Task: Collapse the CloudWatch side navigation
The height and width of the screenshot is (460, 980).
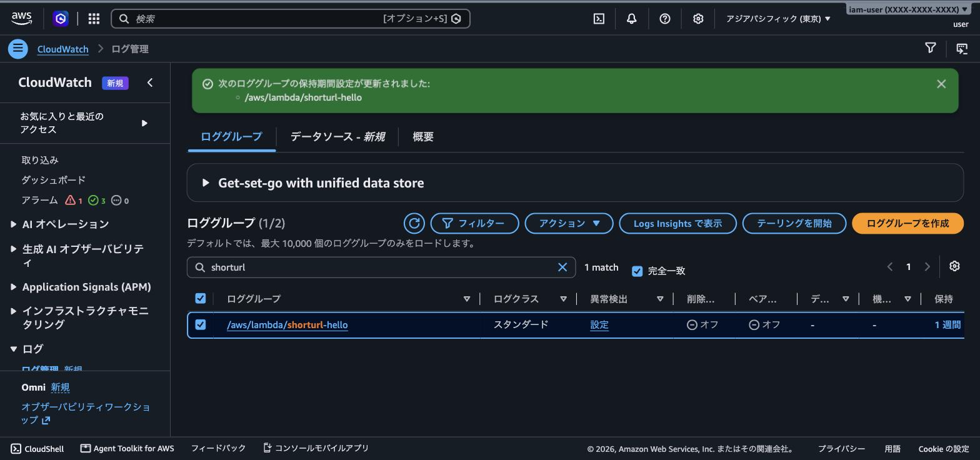Action: point(150,82)
